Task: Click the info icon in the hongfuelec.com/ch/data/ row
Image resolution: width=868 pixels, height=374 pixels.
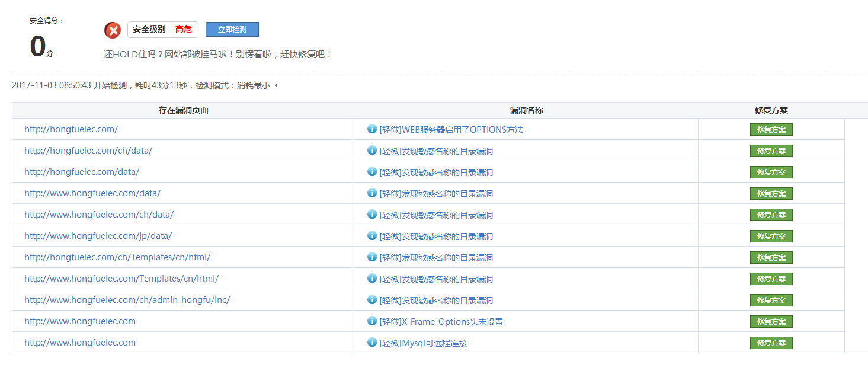Action: 372,151
